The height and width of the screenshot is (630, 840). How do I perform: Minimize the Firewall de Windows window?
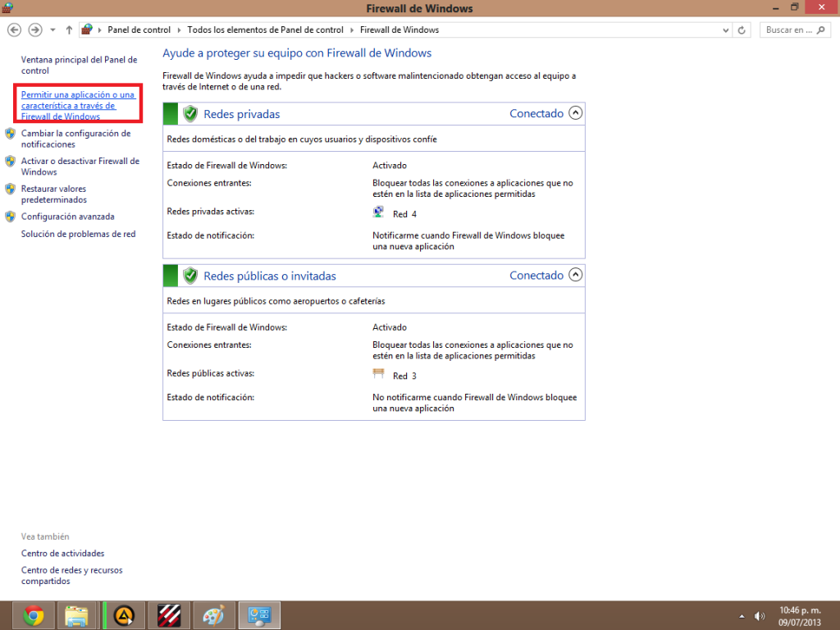click(x=775, y=8)
